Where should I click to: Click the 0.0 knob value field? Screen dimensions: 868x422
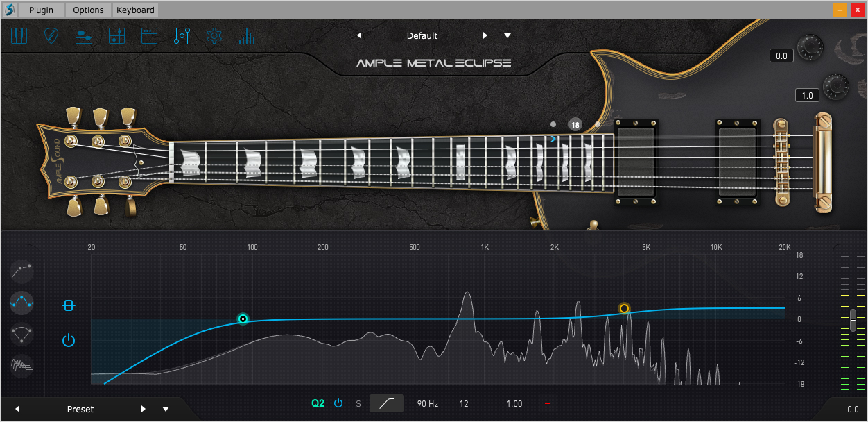[x=781, y=56]
